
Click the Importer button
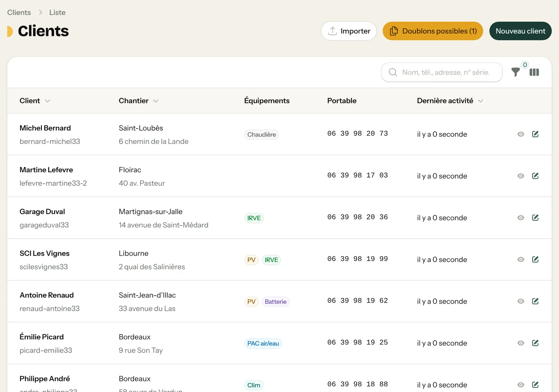pyautogui.click(x=349, y=31)
